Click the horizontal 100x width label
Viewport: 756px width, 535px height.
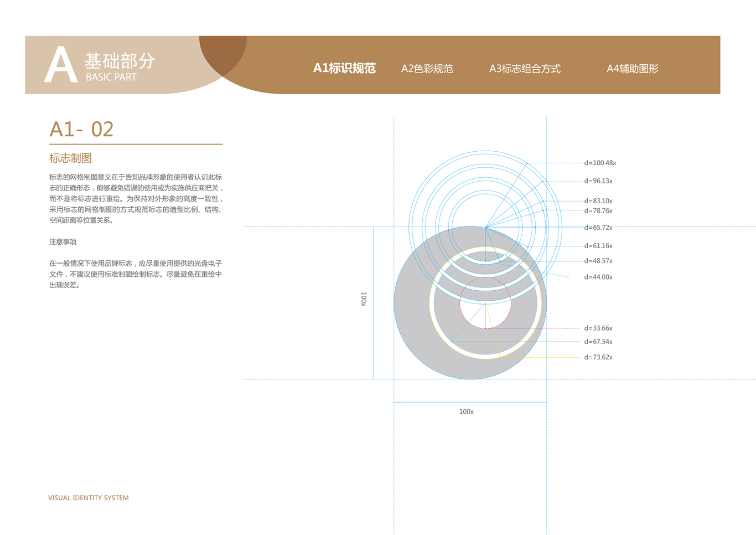(x=466, y=411)
